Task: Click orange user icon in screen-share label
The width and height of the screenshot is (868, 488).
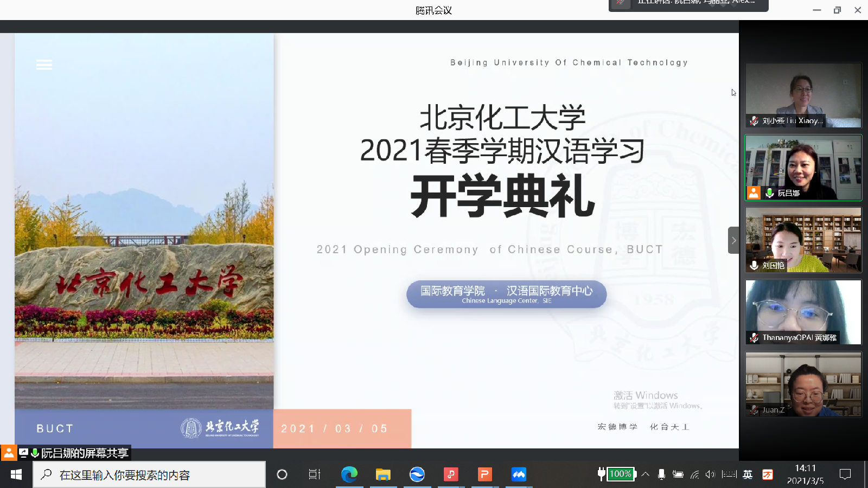Action: click(x=9, y=453)
